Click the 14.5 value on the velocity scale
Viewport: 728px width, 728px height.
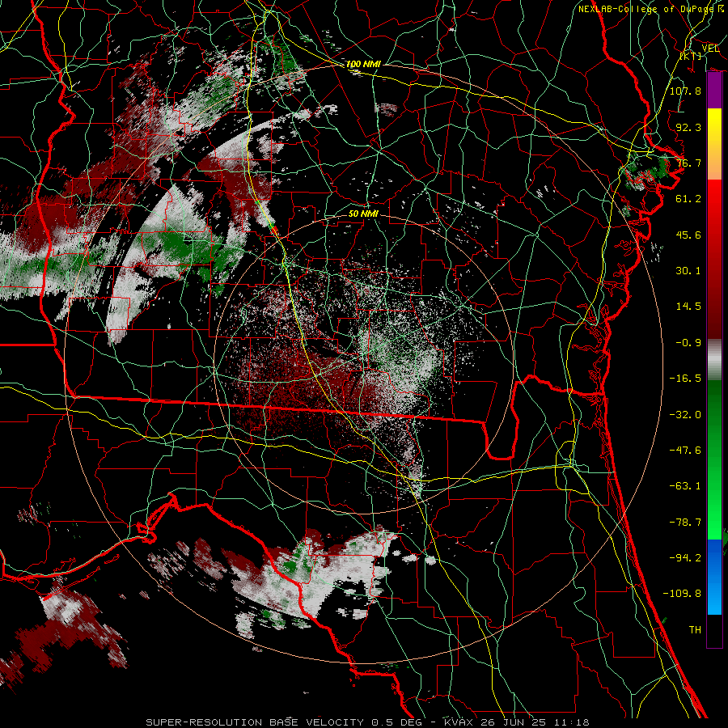(x=688, y=307)
